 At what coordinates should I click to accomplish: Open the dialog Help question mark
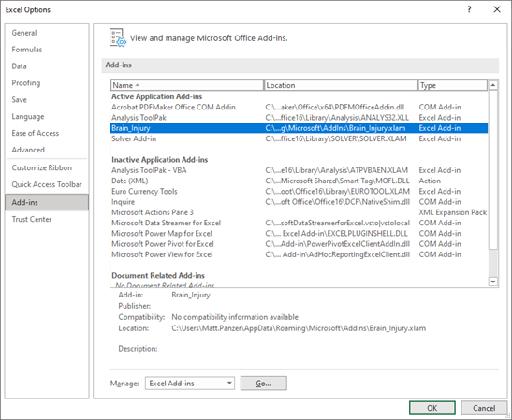(x=469, y=9)
